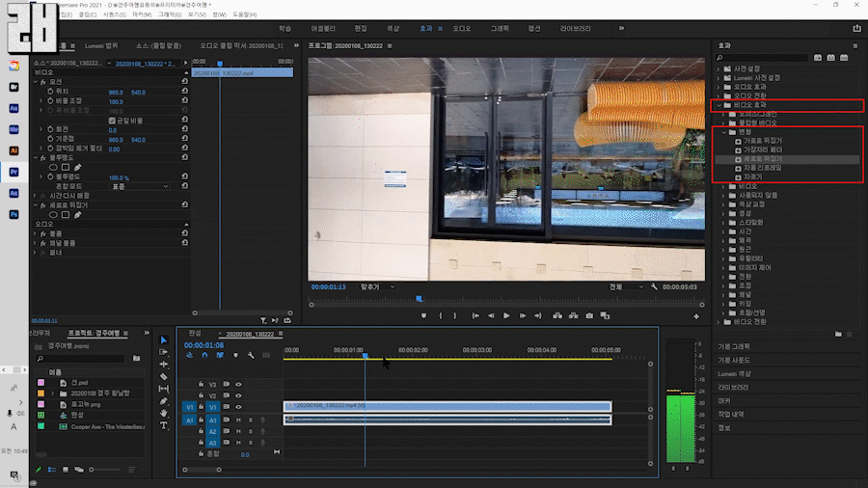The width and height of the screenshot is (868, 488).
Task: Select the Type tool
Action: click(164, 424)
